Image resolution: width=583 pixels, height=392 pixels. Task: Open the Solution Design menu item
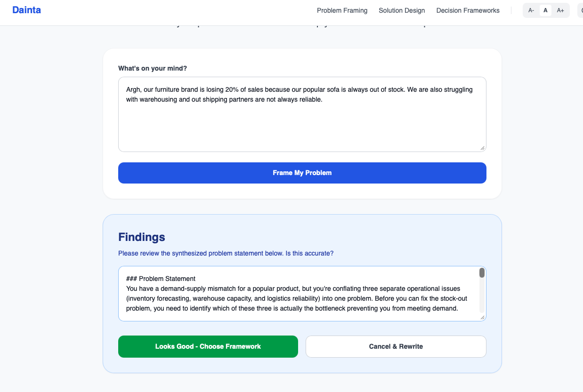402,10
